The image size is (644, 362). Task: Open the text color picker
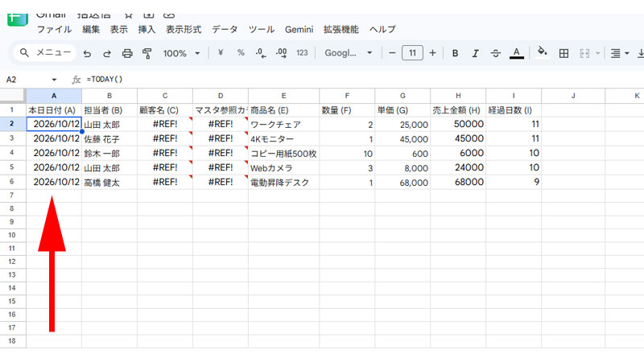(517, 53)
